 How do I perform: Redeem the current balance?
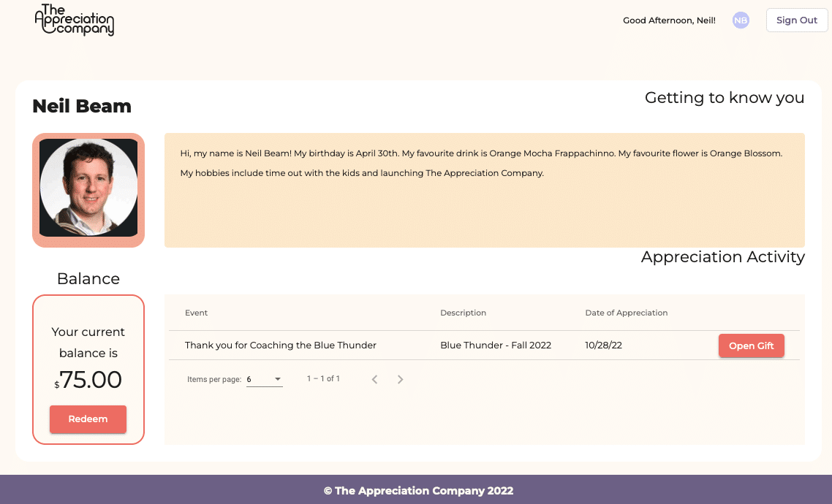click(88, 419)
